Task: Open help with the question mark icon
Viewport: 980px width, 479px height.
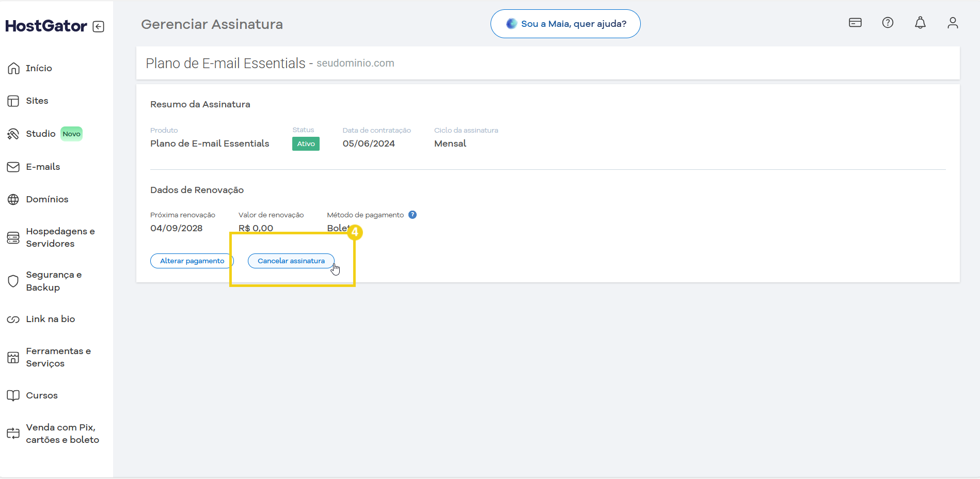Action: [x=888, y=23]
